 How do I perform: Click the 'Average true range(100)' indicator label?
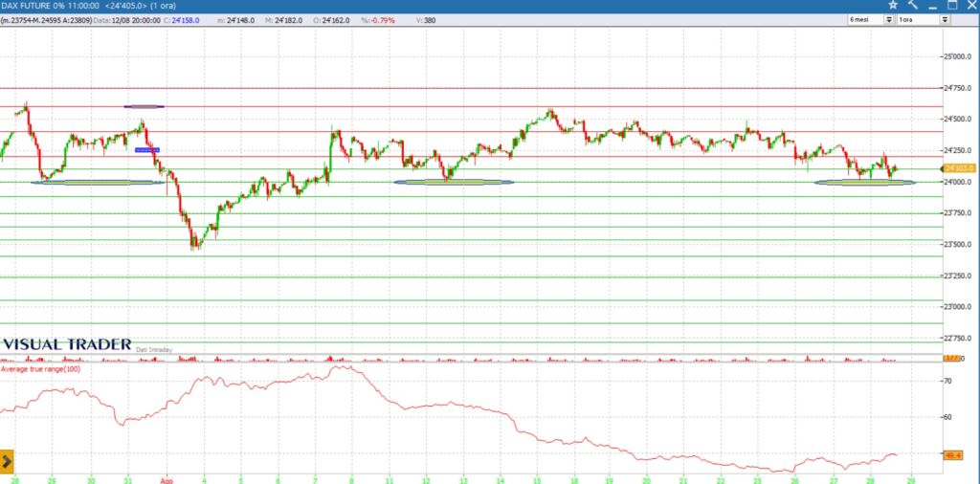[x=40, y=369]
